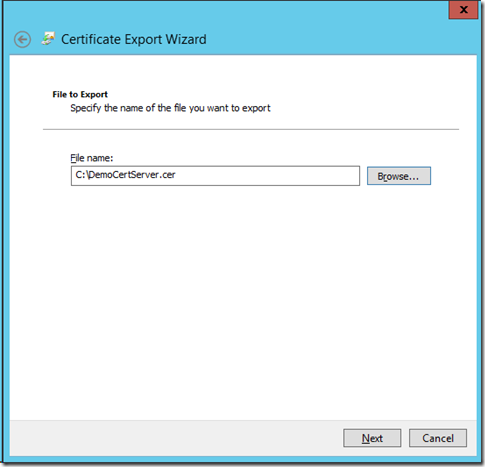Place cursor on "C:\" prefix in path
Screen dimensions: 485x467
pos(82,175)
